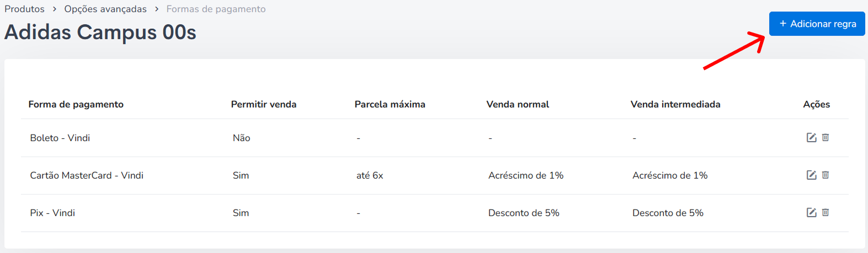Click the Parcela máxima column header
868x253 pixels.
(390, 104)
